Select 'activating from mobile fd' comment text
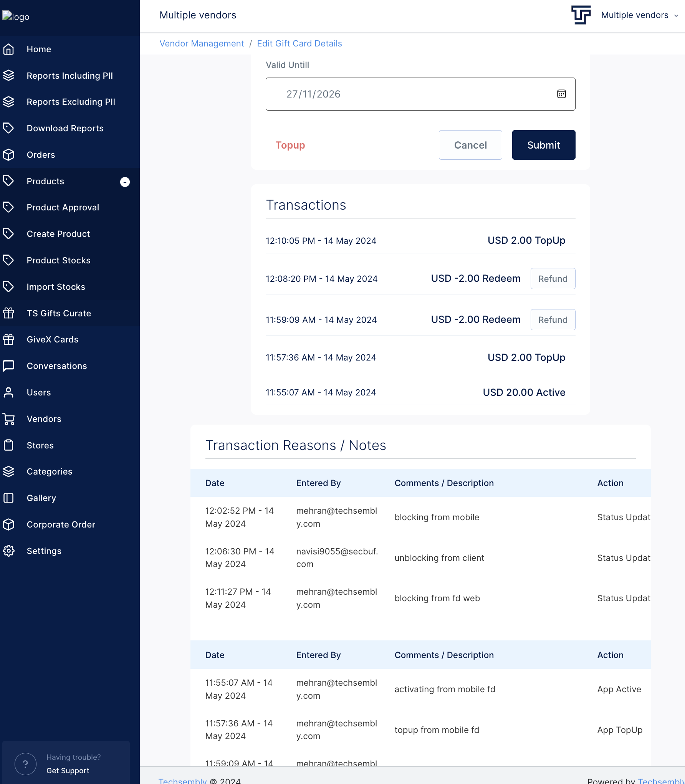 [x=445, y=689]
